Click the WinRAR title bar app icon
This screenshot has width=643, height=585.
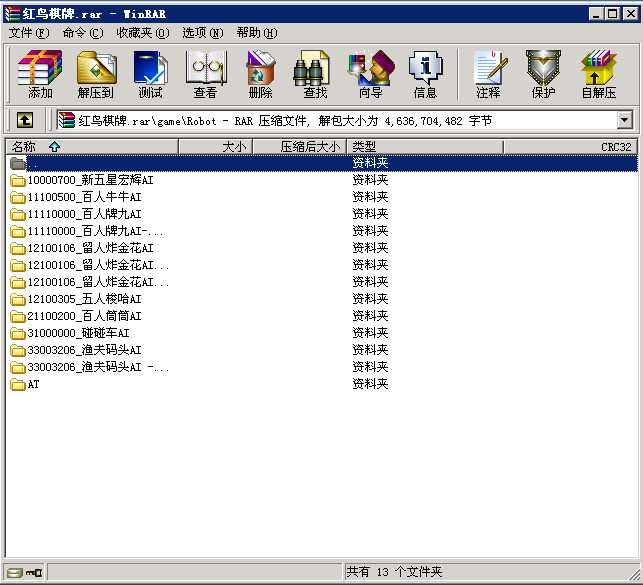[12, 14]
